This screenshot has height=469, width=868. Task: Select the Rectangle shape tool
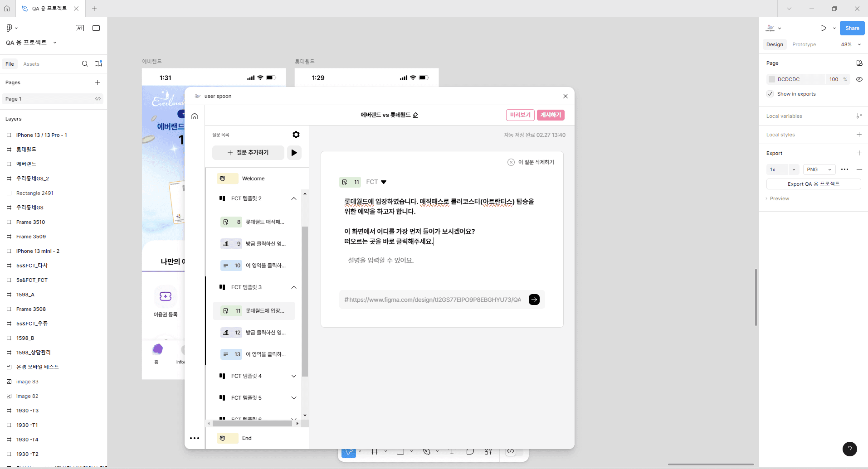pos(400,451)
